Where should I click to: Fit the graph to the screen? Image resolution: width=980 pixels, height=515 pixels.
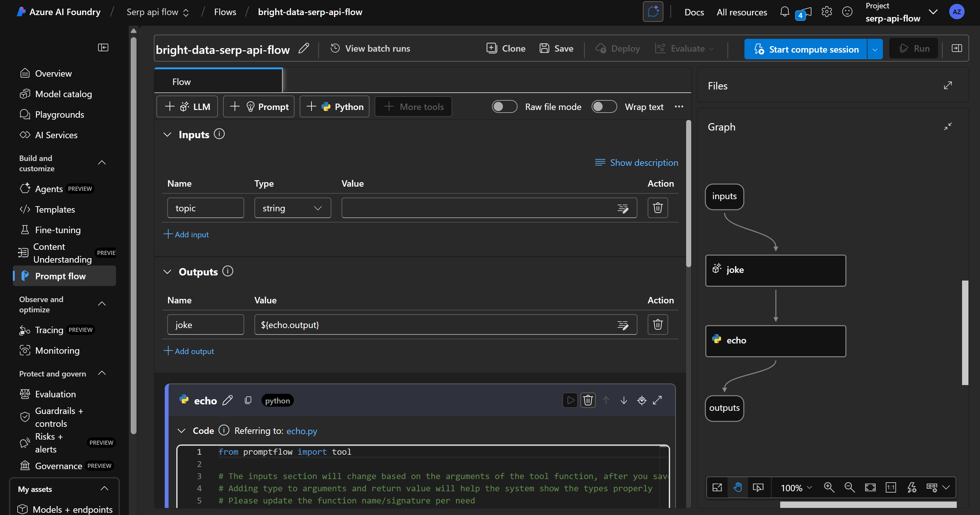(870, 487)
